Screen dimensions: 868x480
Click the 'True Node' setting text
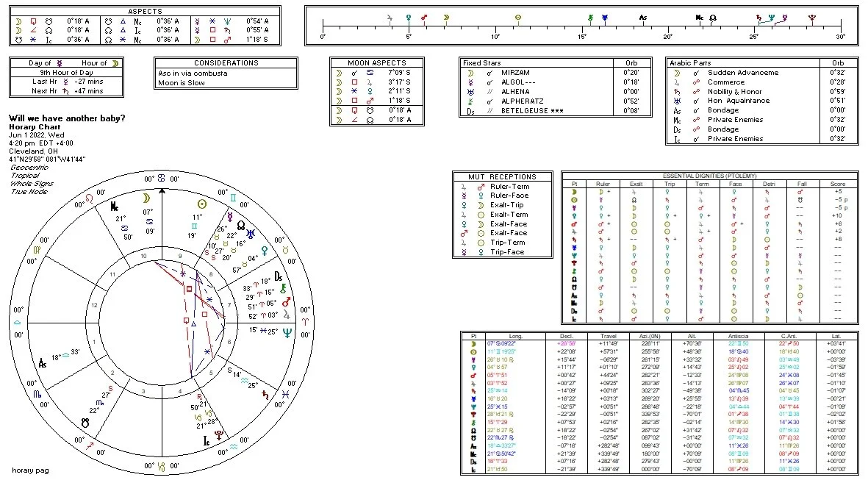tap(29, 192)
